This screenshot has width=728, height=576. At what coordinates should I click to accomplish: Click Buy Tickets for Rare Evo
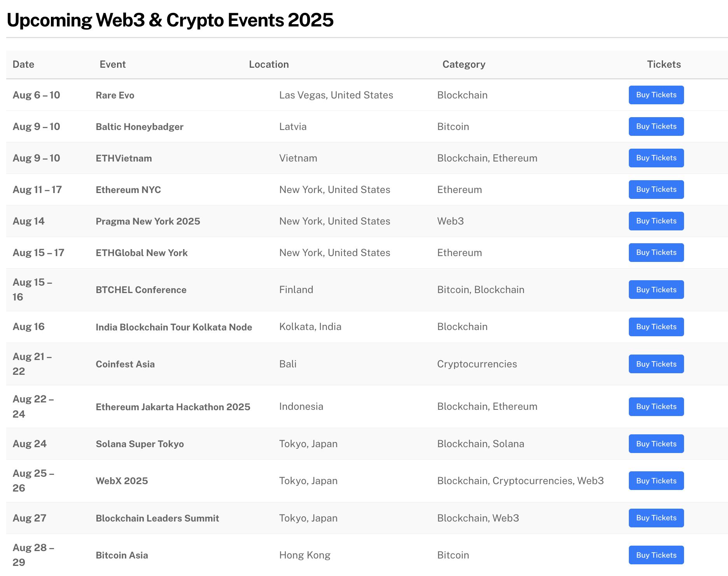pyautogui.click(x=656, y=95)
